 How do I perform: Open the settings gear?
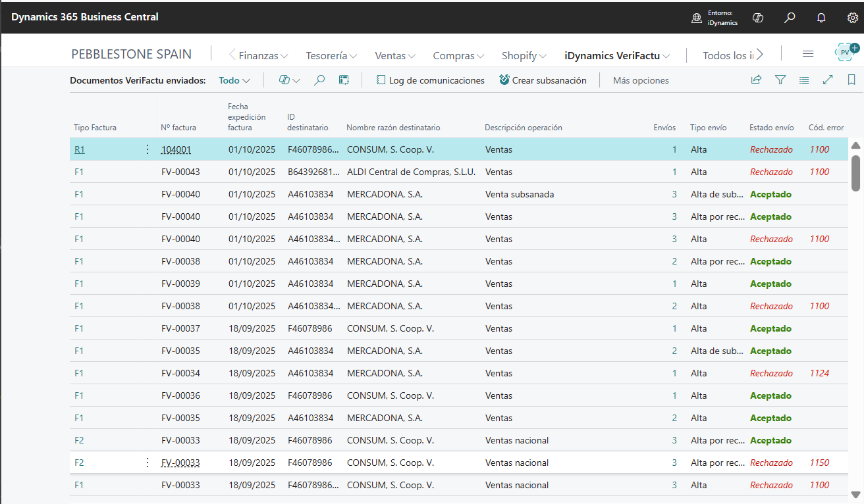(853, 18)
